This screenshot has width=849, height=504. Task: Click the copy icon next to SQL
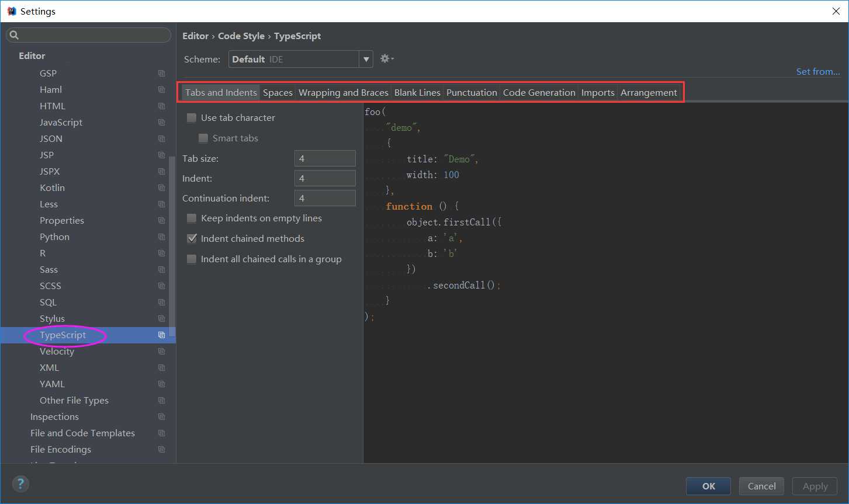click(x=161, y=303)
